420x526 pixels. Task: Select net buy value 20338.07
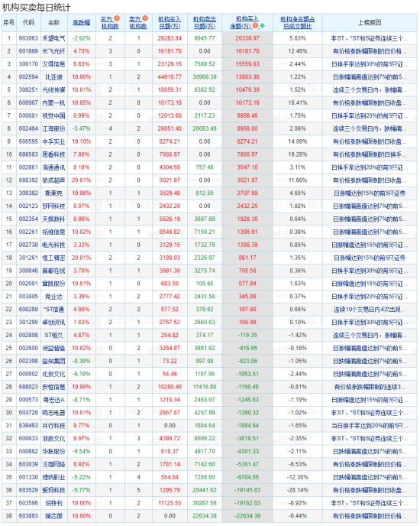tap(247, 38)
